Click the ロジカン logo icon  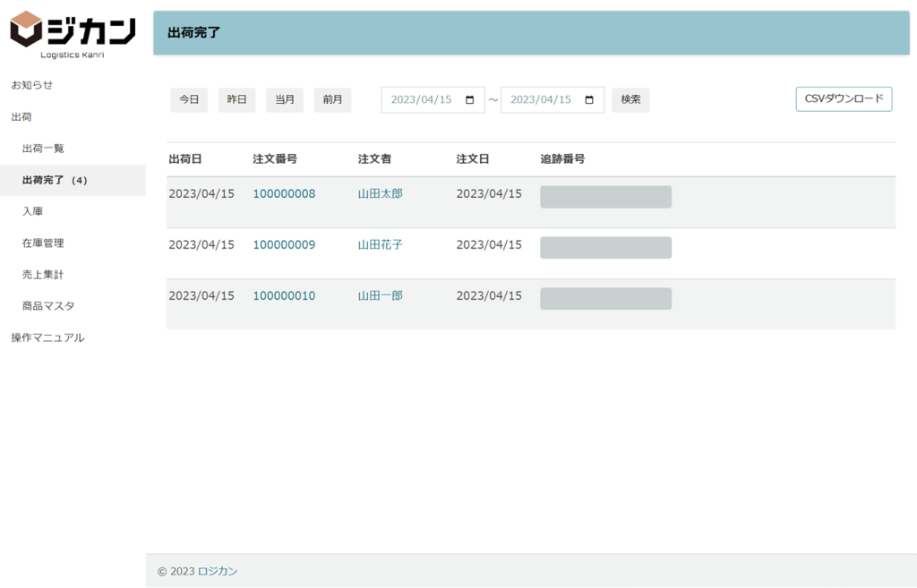point(27,29)
